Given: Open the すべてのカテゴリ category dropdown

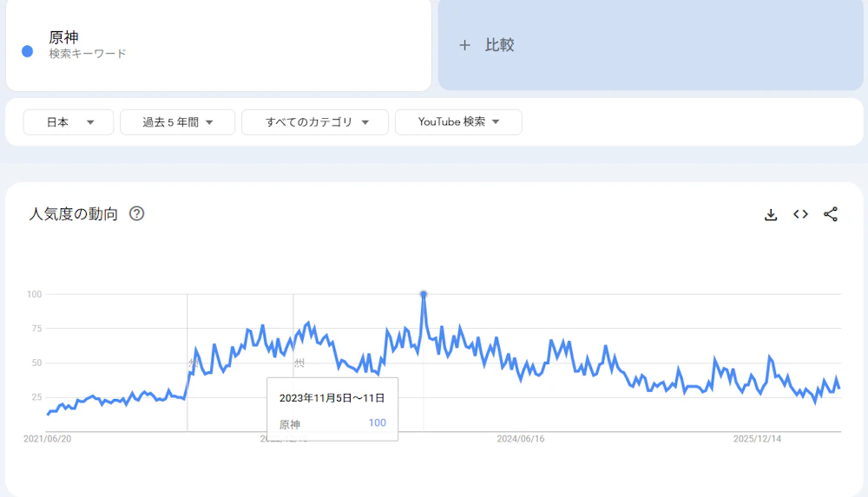Looking at the screenshot, I should (x=315, y=122).
